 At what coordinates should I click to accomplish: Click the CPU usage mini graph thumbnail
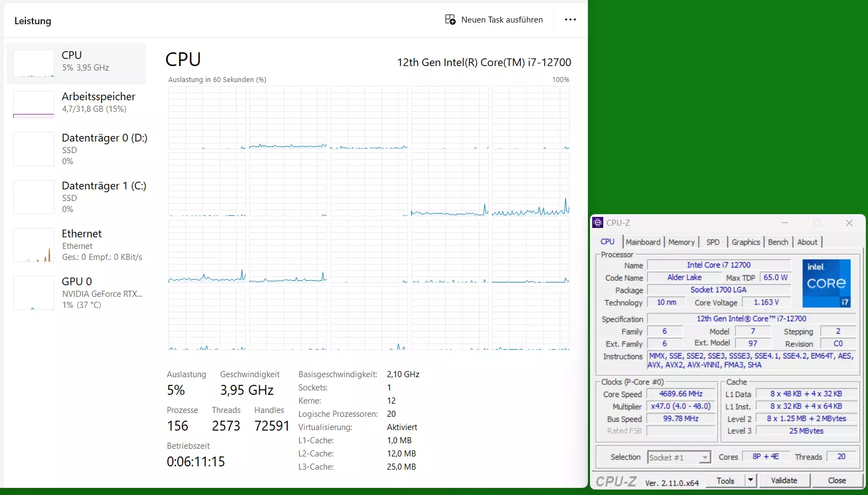click(34, 63)
